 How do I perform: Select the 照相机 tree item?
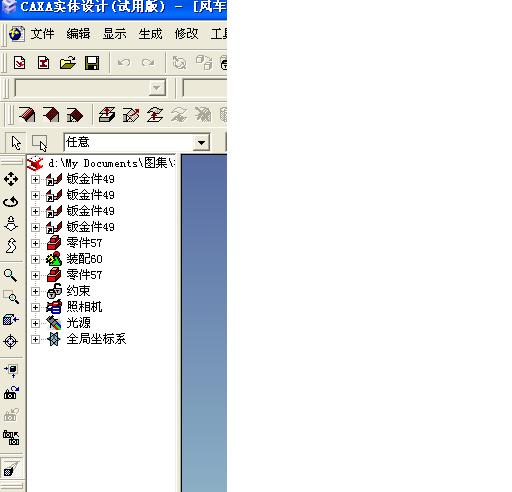click(84, 307)
